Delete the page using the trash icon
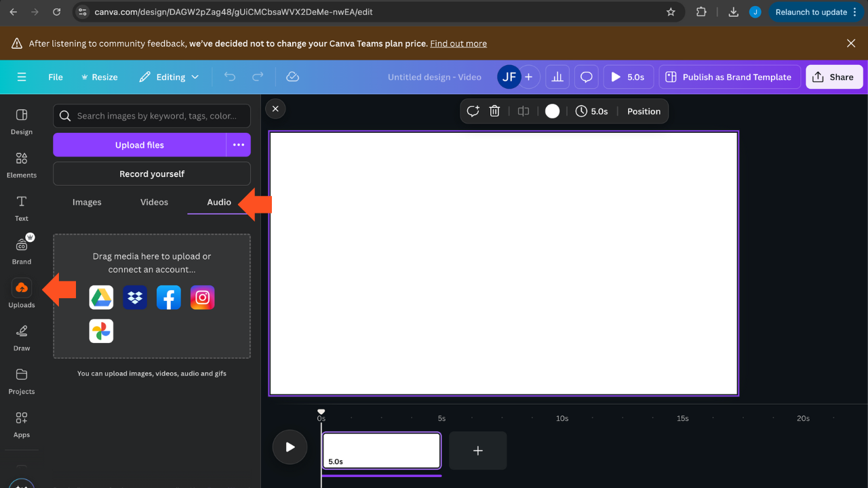 [494, 110]
